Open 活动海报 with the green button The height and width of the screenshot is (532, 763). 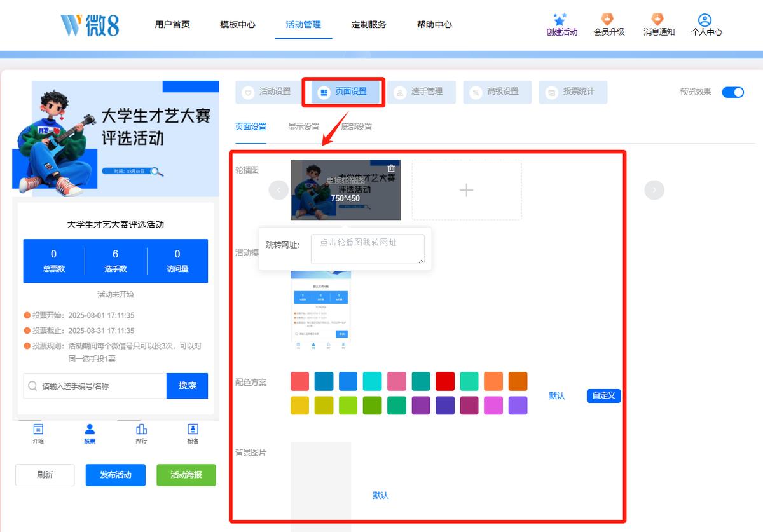click(x=186, y=475)
